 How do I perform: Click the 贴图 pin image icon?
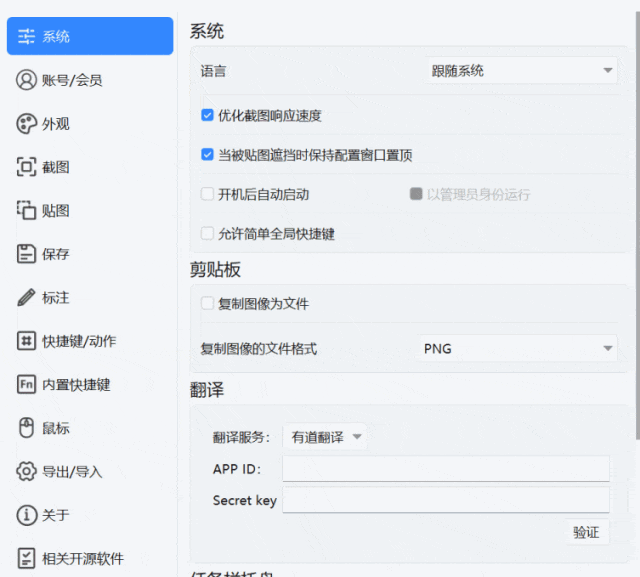[26, 211]
